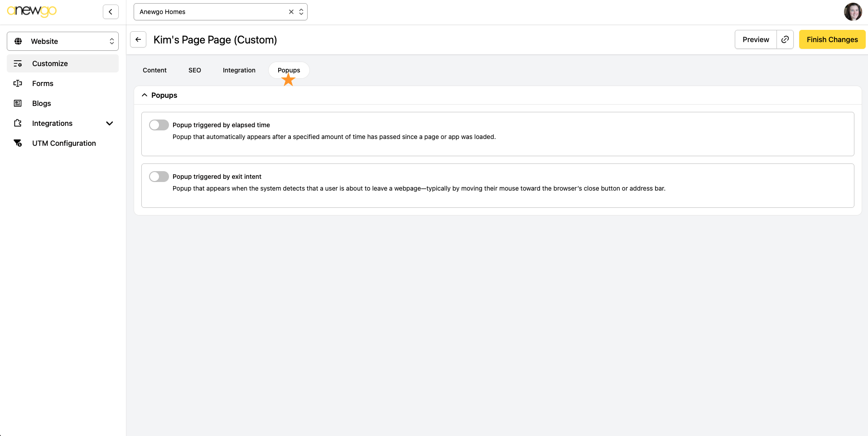Switch to the Integration tab

pos(239,70)
